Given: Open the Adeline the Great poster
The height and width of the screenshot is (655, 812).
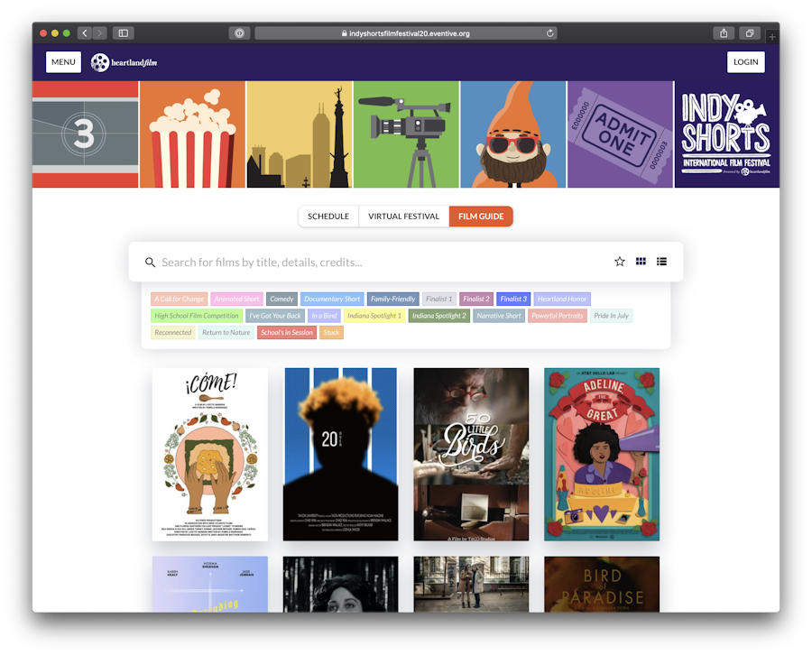Looking at the screenshot, I should coord(602,454).
